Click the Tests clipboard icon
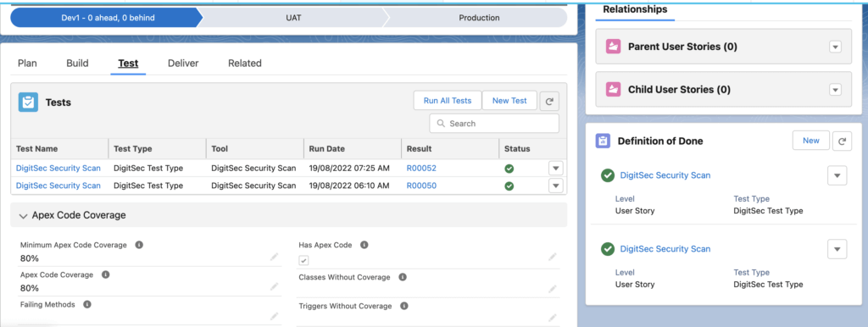Image resolution: width=868 pixels, height=327 pixels. pyautogui.click(x=28, y=103)
